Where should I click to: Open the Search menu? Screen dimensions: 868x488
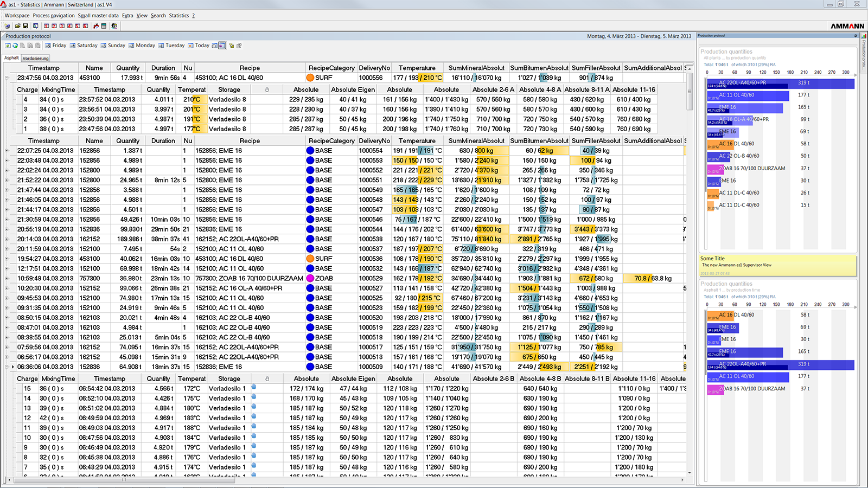pos(158,16)
